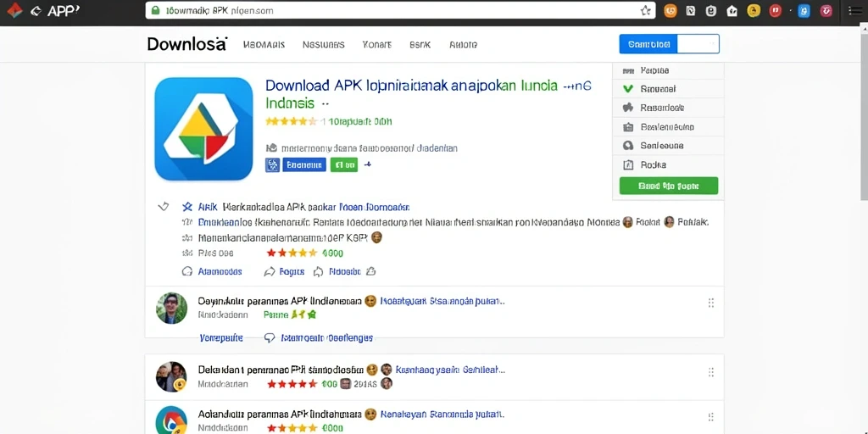
Task: Click the star rating in second review
Action: click(x=292, y=384)
